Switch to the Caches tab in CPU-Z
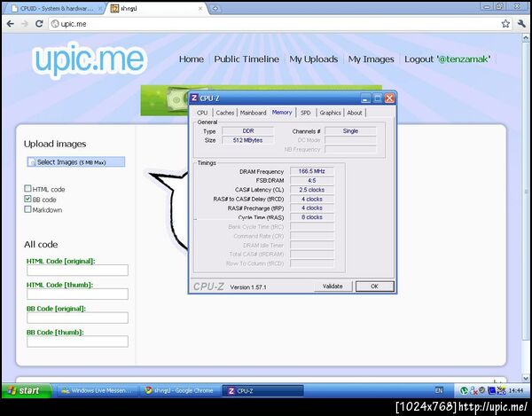 pyautogui.click(x=225, y=113)
